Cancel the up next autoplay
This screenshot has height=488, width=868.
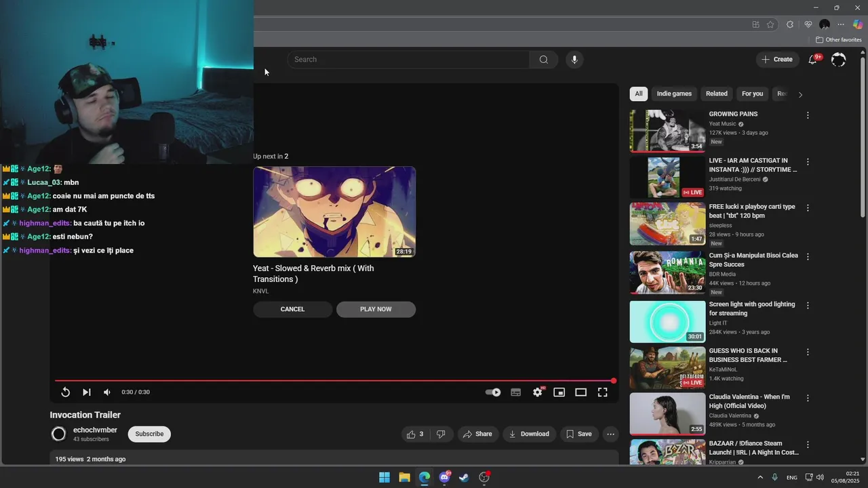tap(292, 309)
